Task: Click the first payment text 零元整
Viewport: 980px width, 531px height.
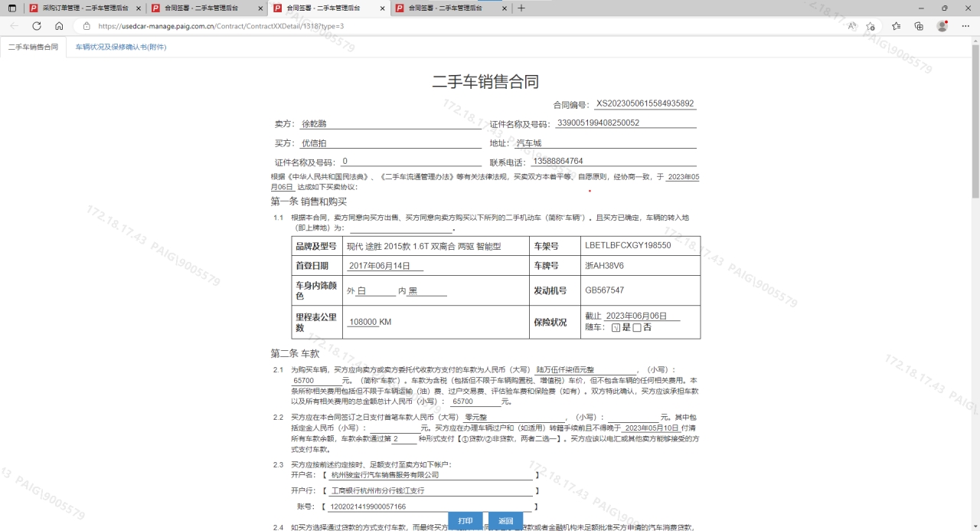Action: 476,417
